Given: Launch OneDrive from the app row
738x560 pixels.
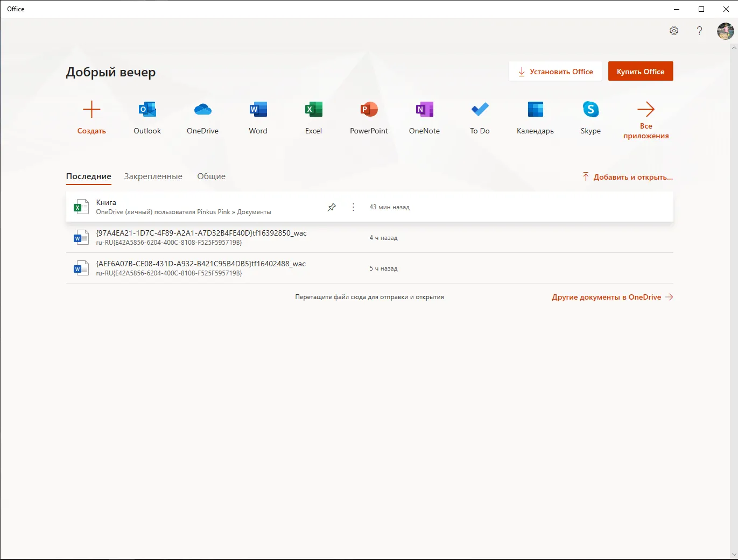Looking at the screenshot, I should click(x=202, y=110).
